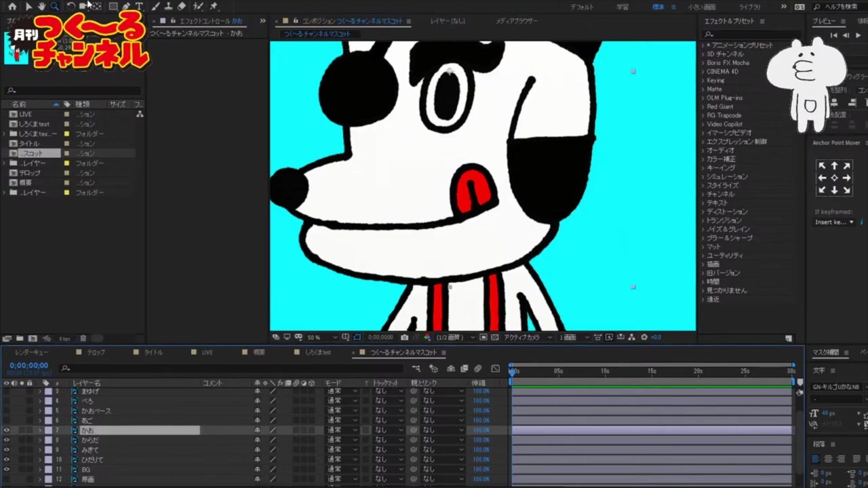868x488 pixels.
Task: Select the Selection arrow tool
Action: tap(28, 6)
